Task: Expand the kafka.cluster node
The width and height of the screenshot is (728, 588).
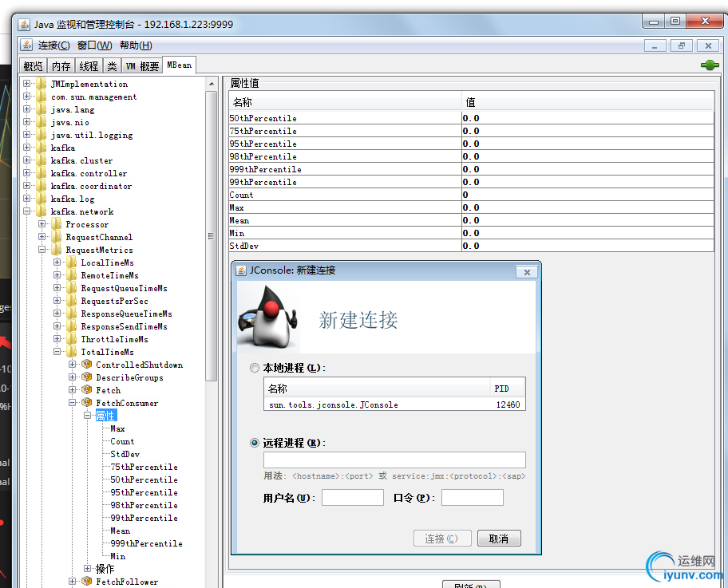Action: click(x=27, y=160)
